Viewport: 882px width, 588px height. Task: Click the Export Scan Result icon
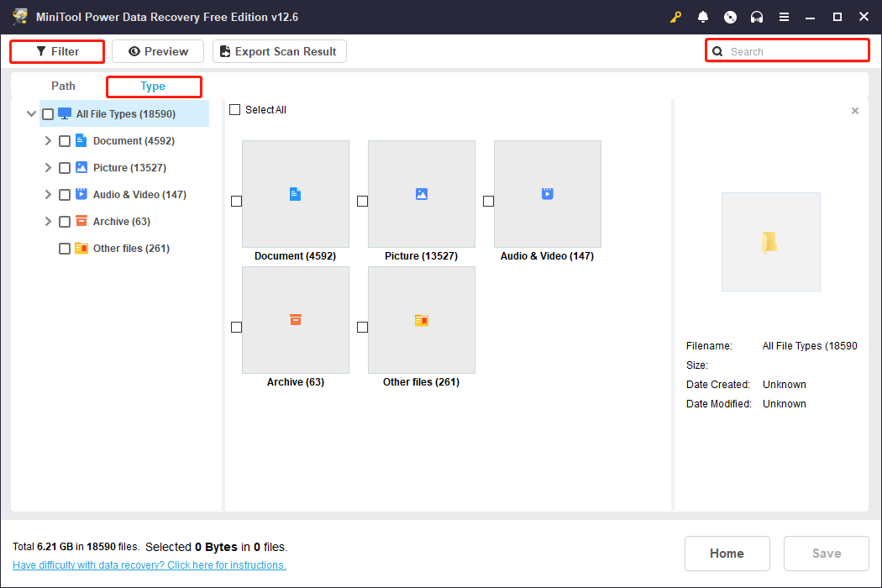click(224, 51)
